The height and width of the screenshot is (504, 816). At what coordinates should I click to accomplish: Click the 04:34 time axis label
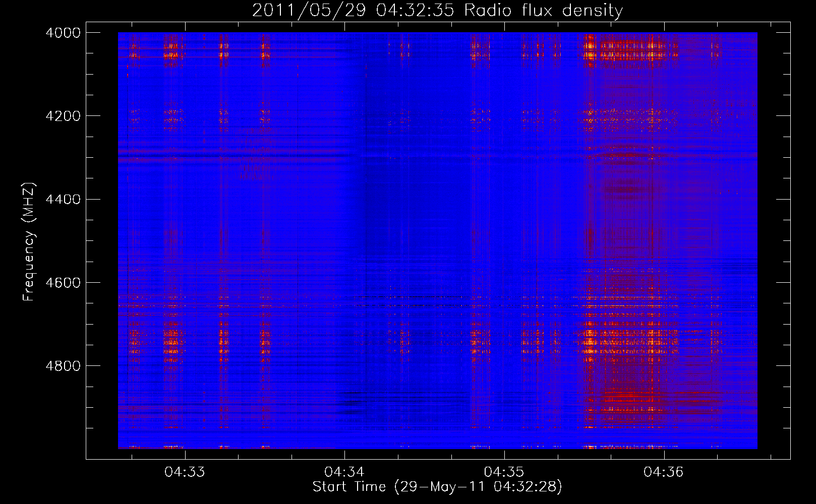[345, 472]
